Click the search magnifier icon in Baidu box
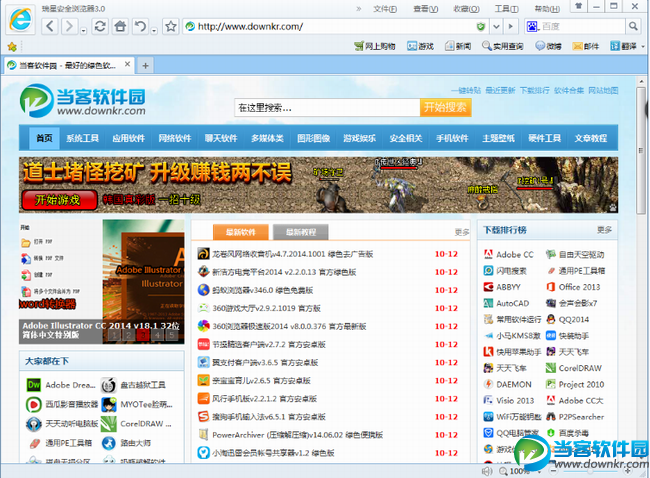 pos(633,27)
